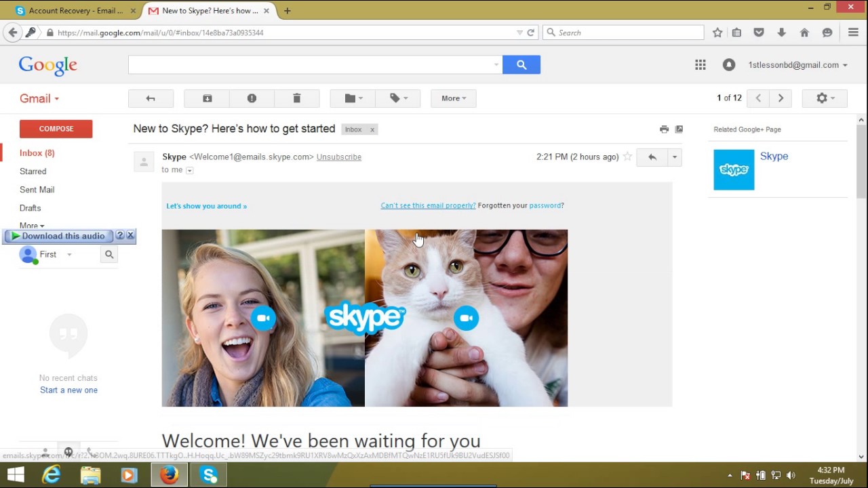Click the taskbar volume speaker icon
Viewport: 868px width, 488px height.
[x=791, y=475]
